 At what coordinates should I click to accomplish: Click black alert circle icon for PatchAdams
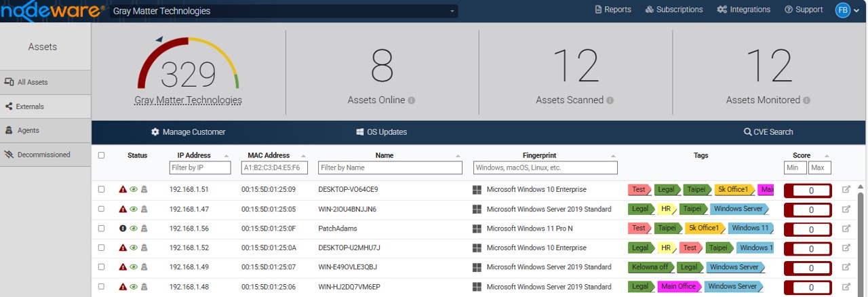point(123,229)
